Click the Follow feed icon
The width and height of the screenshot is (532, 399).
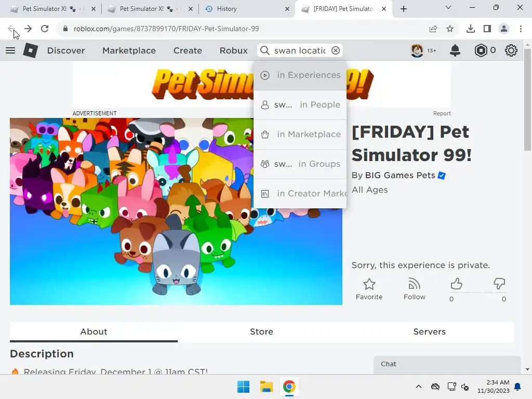point(414,284)
